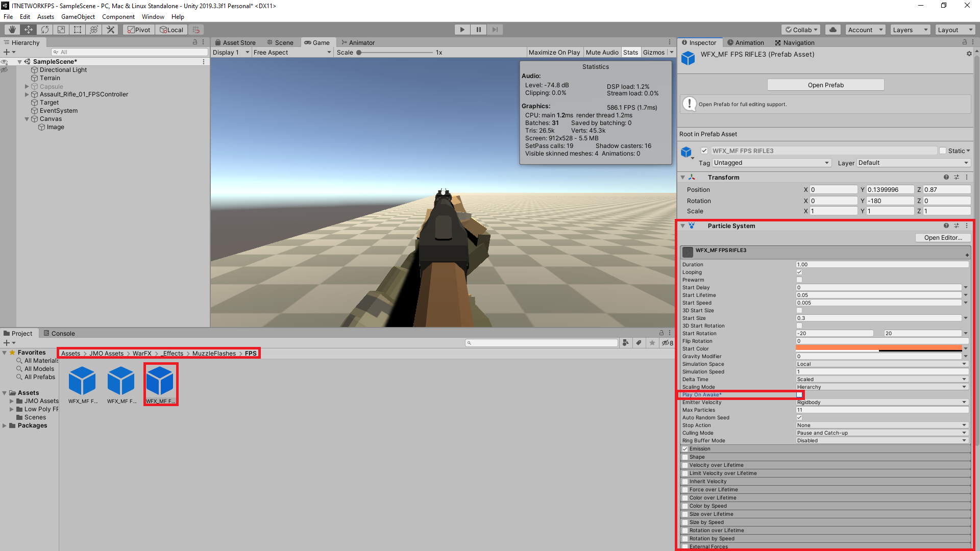Click the Open Prefab button
Image resolution: width=980 pixels, height=551 pixels.
(x=825, y=85)
